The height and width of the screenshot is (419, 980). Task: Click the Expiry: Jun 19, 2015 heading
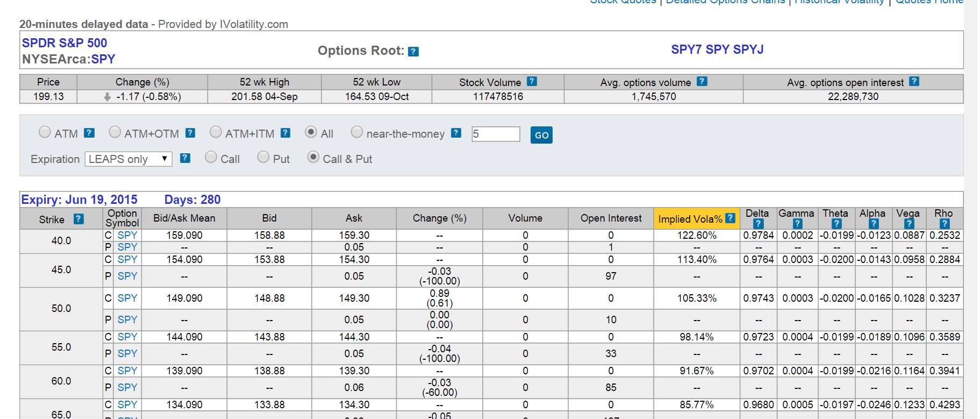pyautogui.click(x=80, y=200)
